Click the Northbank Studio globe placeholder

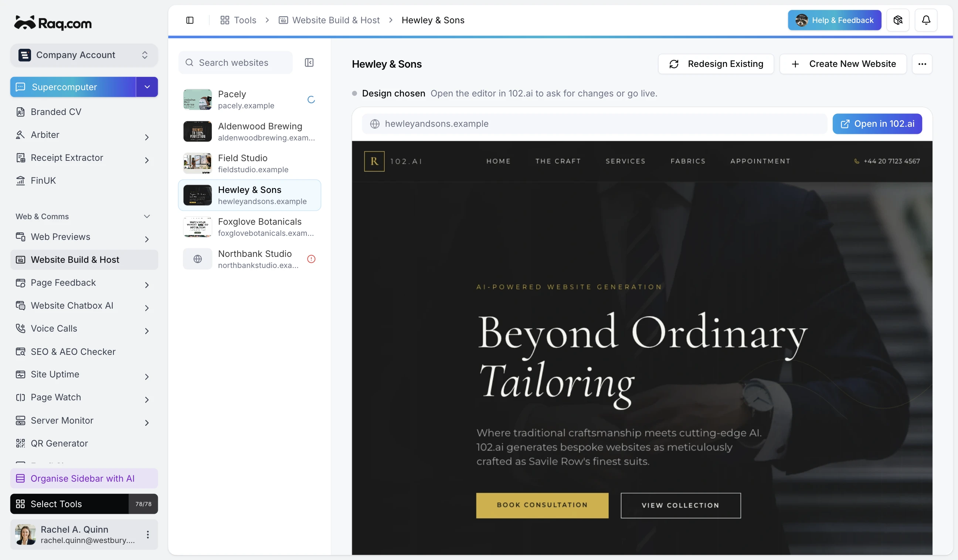(x=197, y=259)
